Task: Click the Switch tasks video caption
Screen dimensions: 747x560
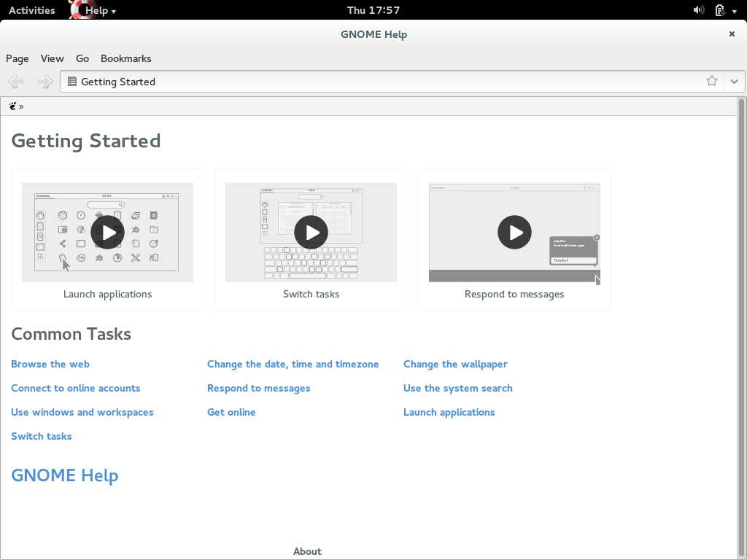Action: [311, 295]
